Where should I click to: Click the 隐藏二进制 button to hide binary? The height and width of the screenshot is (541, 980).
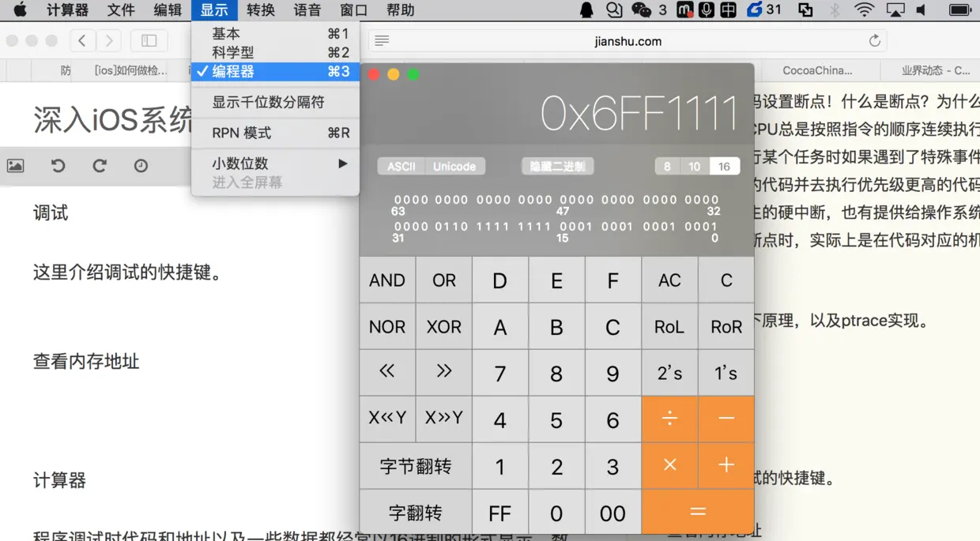557,167
